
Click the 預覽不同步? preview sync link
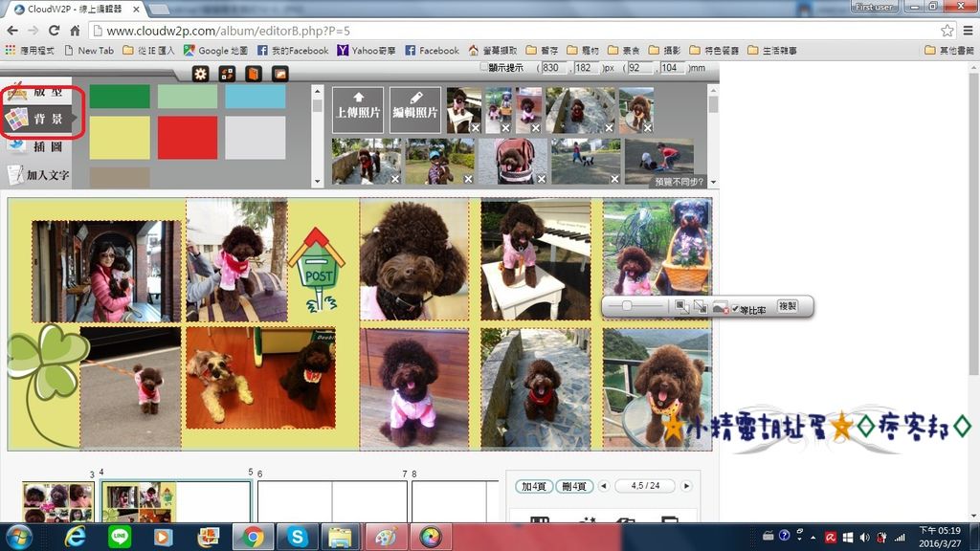pos(679,182)
